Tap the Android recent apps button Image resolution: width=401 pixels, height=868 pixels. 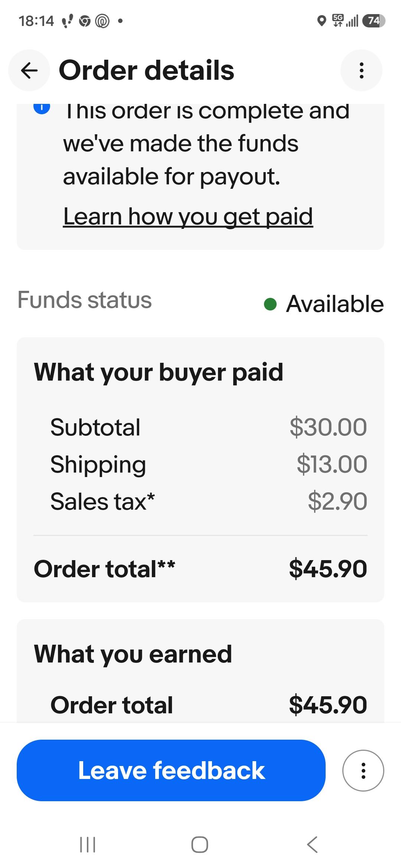point(88,845)
